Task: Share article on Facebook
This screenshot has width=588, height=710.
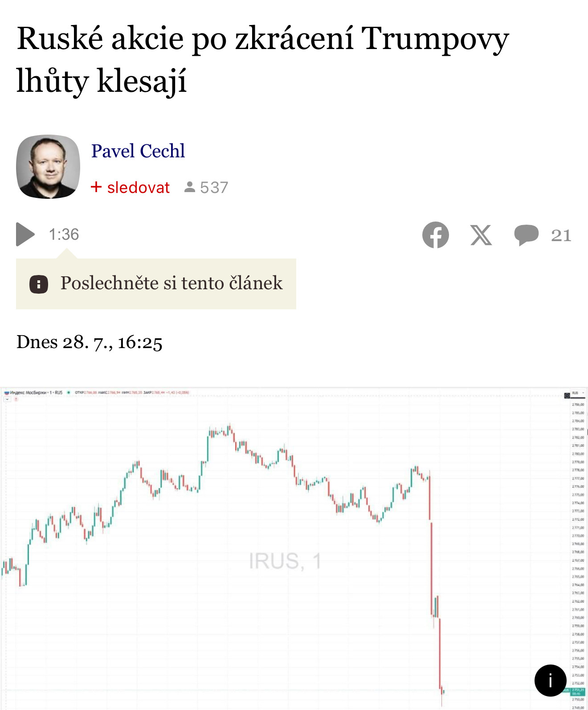Action: tap(436, 235)
